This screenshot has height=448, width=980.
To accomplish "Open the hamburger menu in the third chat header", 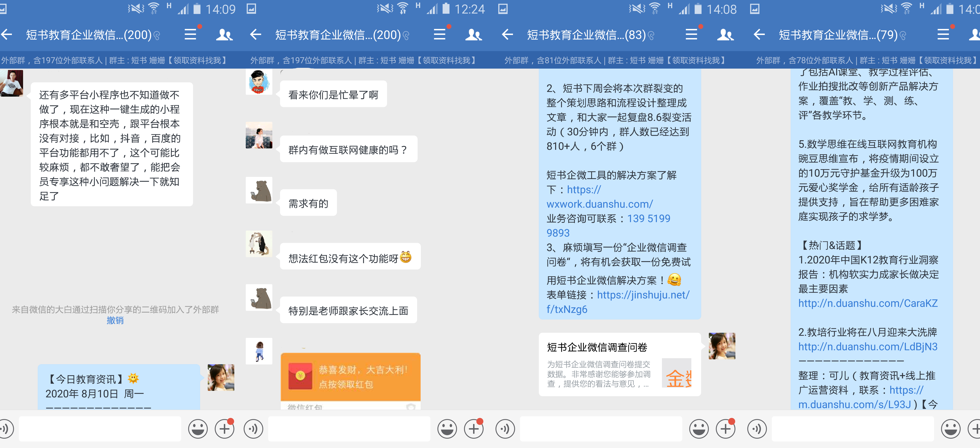I will coord(692,35).
